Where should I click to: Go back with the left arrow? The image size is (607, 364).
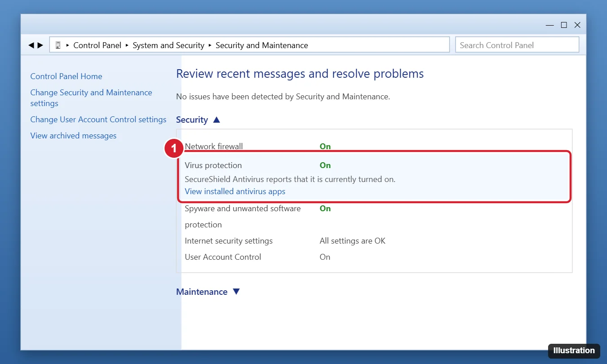(31, 45)
